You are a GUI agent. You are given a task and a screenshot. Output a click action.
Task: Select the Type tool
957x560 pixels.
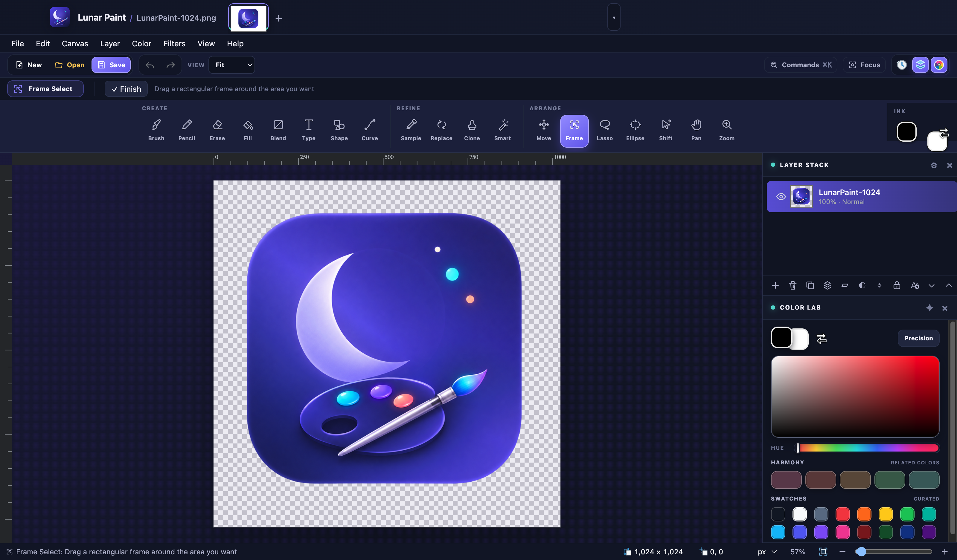(x=308, y=131)
